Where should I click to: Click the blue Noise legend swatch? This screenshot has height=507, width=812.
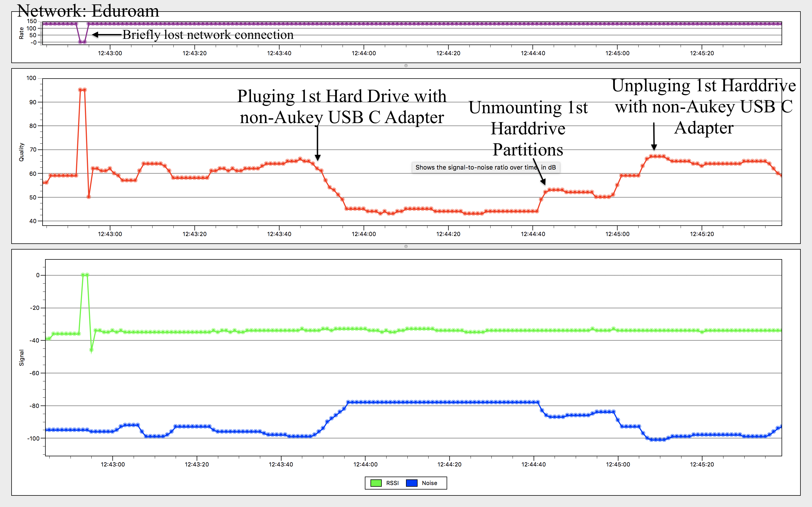tap(412, 483)
